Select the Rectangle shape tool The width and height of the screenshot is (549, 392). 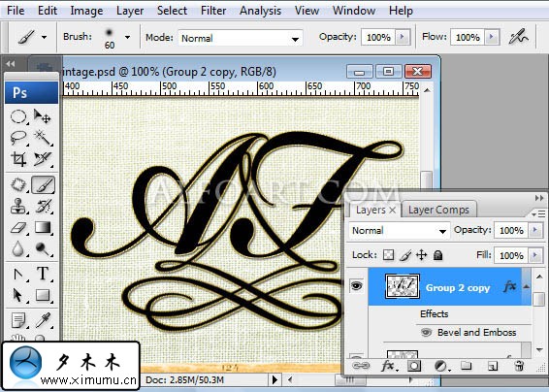43,295
